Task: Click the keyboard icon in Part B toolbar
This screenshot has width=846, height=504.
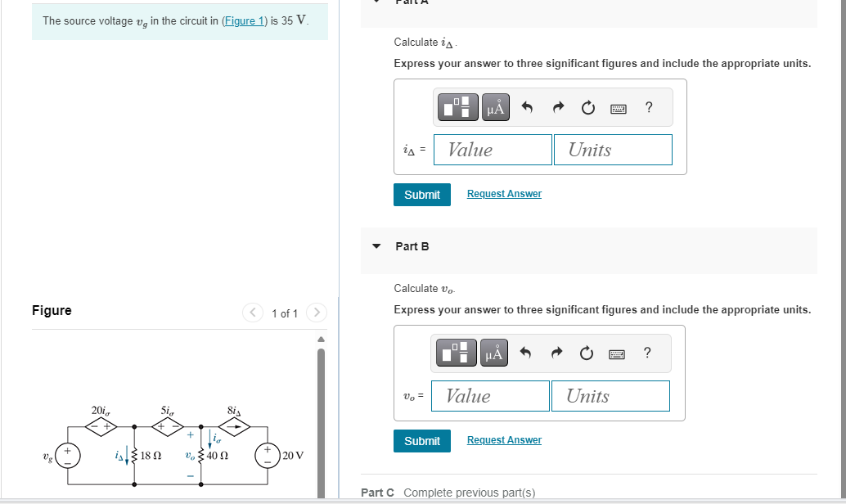Action: (x=616, y=353)
